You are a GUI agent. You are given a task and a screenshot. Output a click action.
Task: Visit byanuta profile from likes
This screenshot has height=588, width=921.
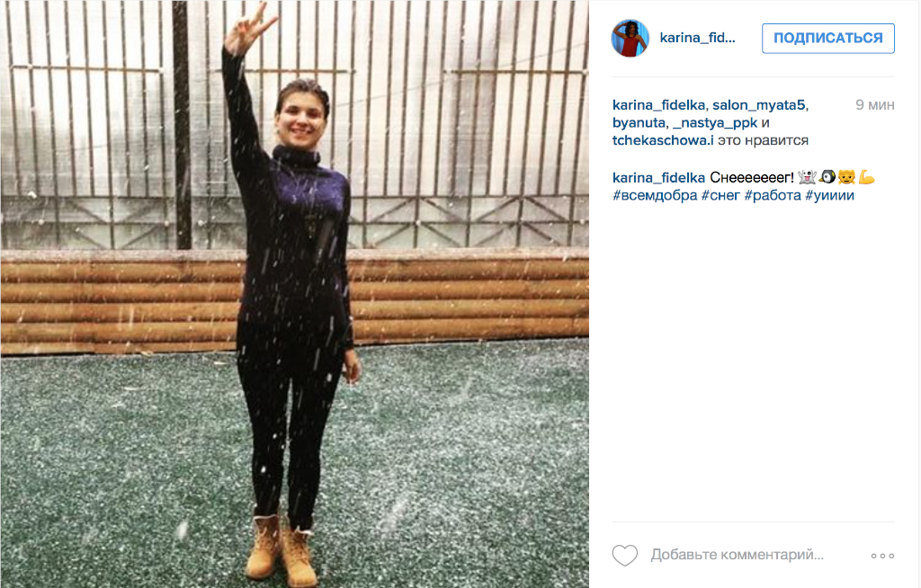pos(639,123)
